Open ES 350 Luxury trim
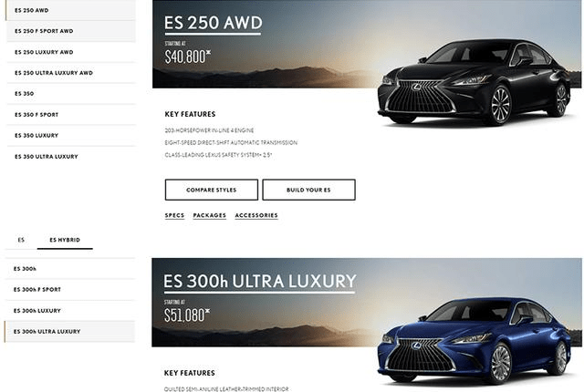 pyautogui.click(x=71, y=136)
